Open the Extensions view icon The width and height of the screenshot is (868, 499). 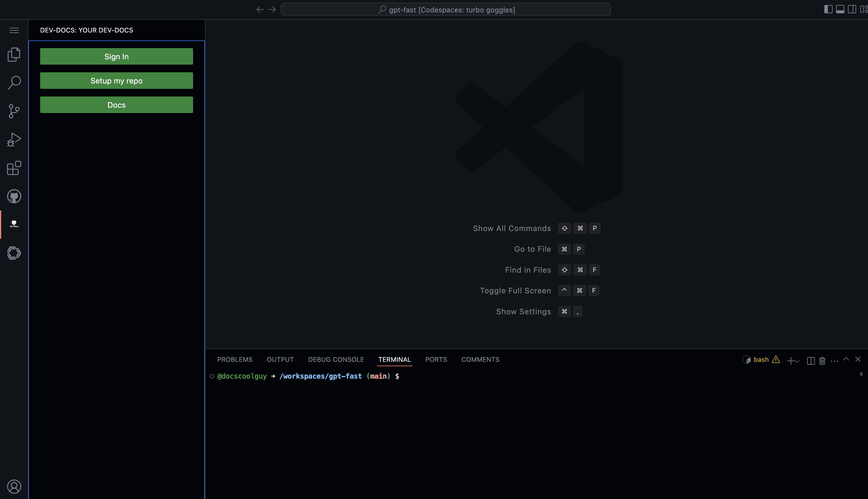[14, 168]
